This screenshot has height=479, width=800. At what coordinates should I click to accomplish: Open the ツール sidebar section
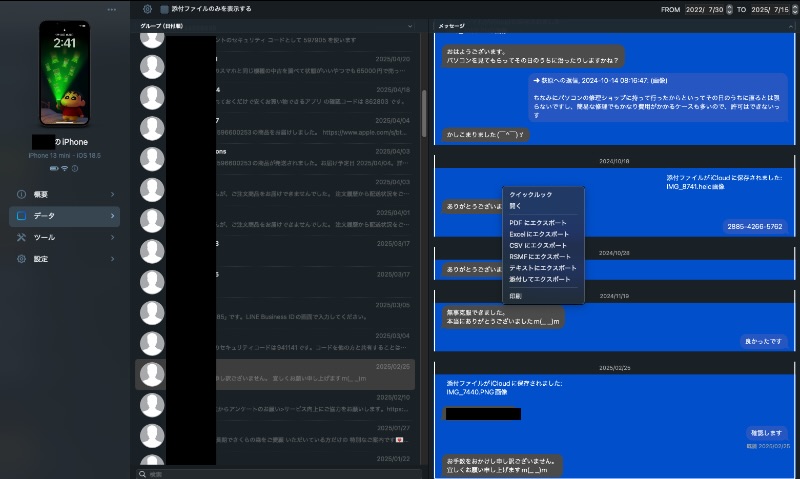(x=65, y=237)
